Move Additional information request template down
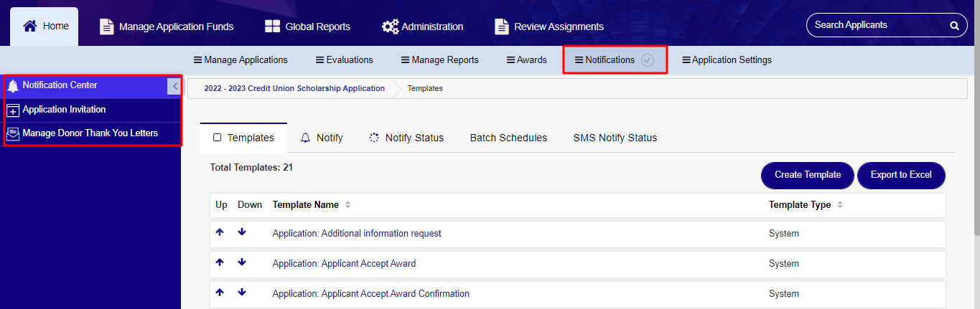This screenshot has height=309, width=980. 242,232
